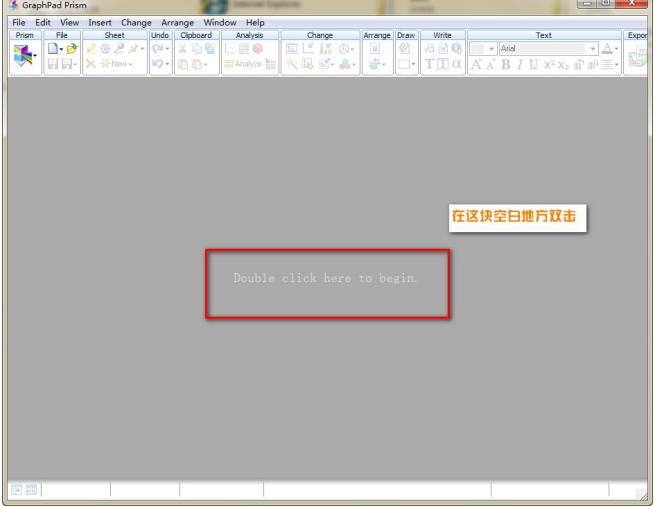The height and width of the screenshot is (507, 654).
Task: Open the View menu
Action: [69, 23]
